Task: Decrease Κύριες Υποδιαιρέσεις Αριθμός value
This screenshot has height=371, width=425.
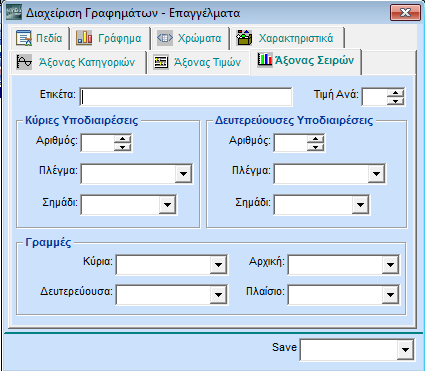Action: click(x=123, y=147)
